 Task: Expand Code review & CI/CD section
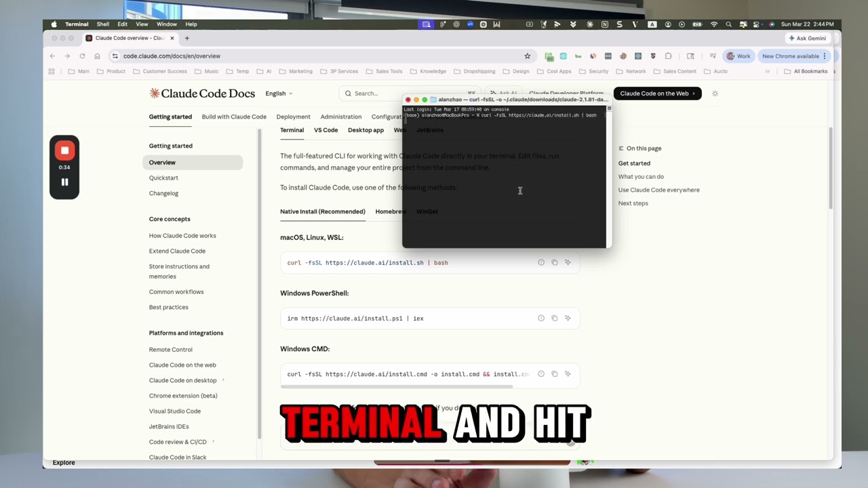(x=214, y=442)
